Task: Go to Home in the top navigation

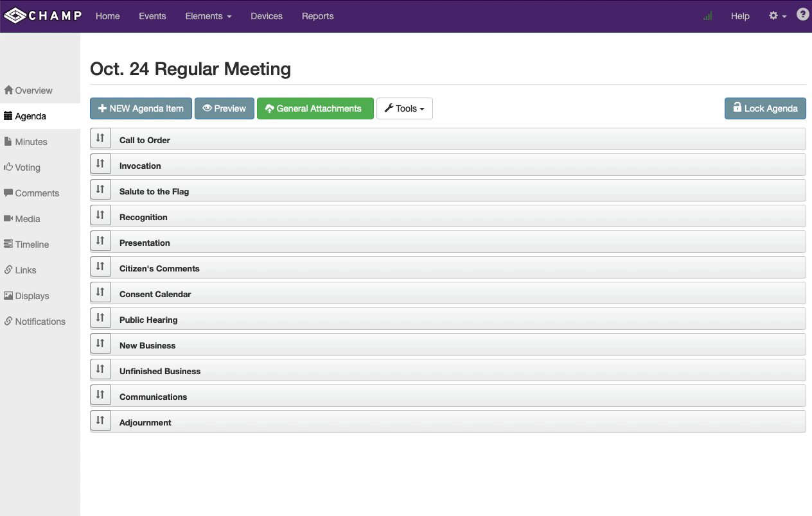Action: pyautogui.click(x=108, y=16)
